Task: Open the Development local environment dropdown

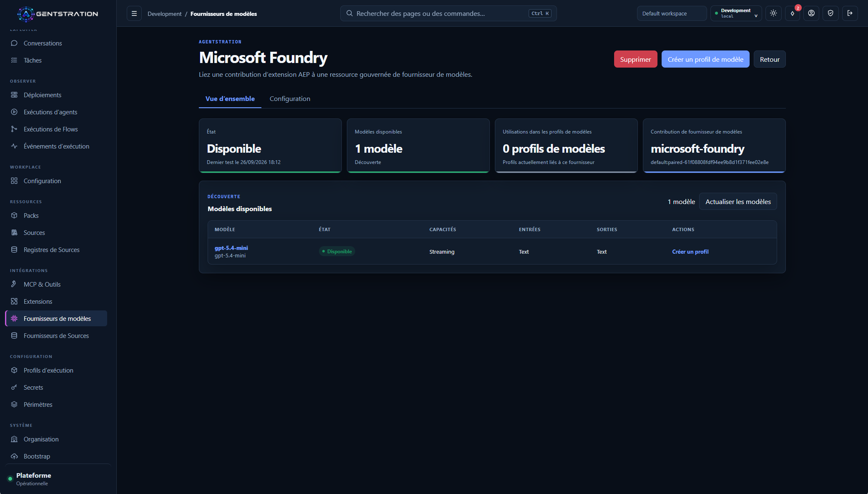Action: click(x=736, y=13)
